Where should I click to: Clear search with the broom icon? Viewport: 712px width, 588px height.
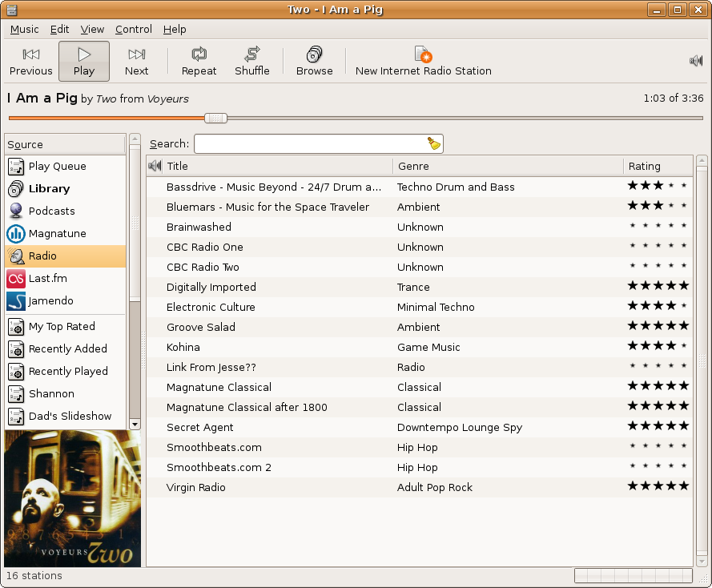tap(434, 143)
